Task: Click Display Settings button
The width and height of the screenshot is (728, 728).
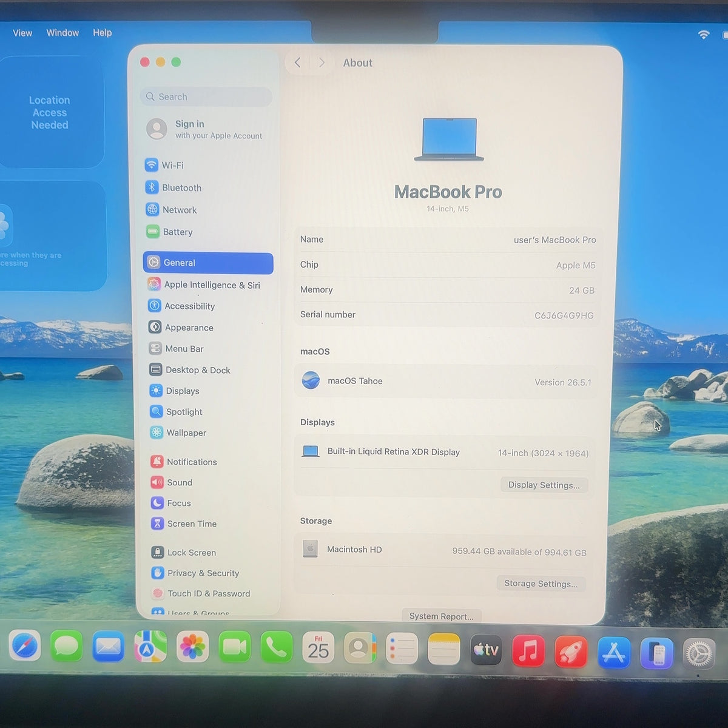Action: 544,485
